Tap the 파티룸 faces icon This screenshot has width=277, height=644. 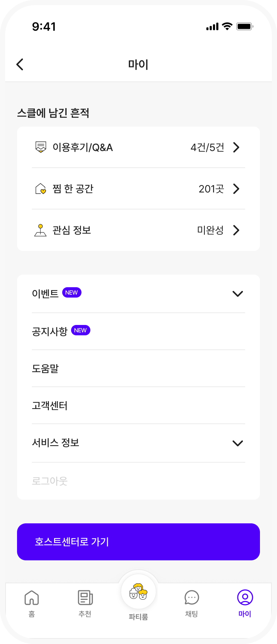click(x=138, y=591)
